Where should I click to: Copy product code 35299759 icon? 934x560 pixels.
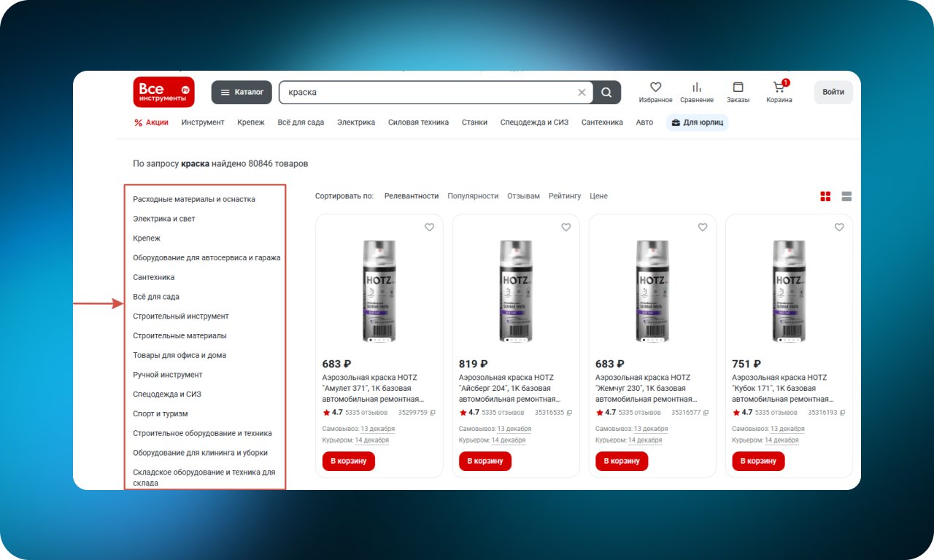click(432, 413)
